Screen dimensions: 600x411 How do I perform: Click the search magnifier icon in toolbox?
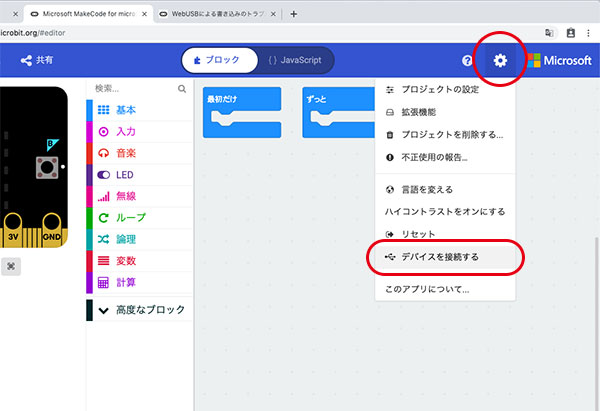pyautogui.click(x=182, y=89)
